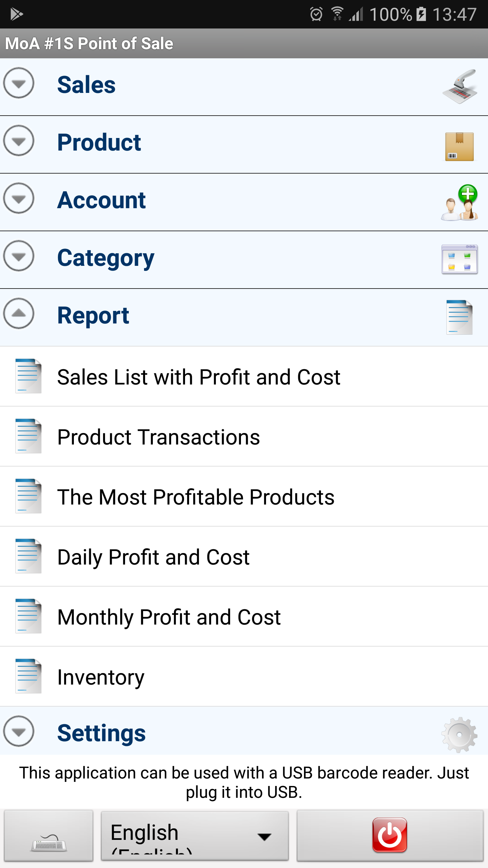Open Sales List with Profit and Cost

click(244, 376)
